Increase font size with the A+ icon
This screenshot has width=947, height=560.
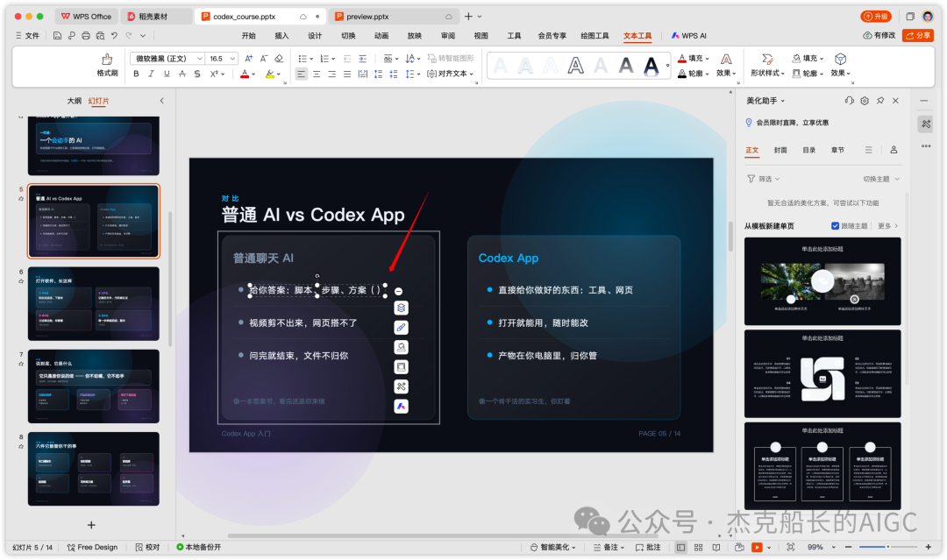click(x=249, y=59)
